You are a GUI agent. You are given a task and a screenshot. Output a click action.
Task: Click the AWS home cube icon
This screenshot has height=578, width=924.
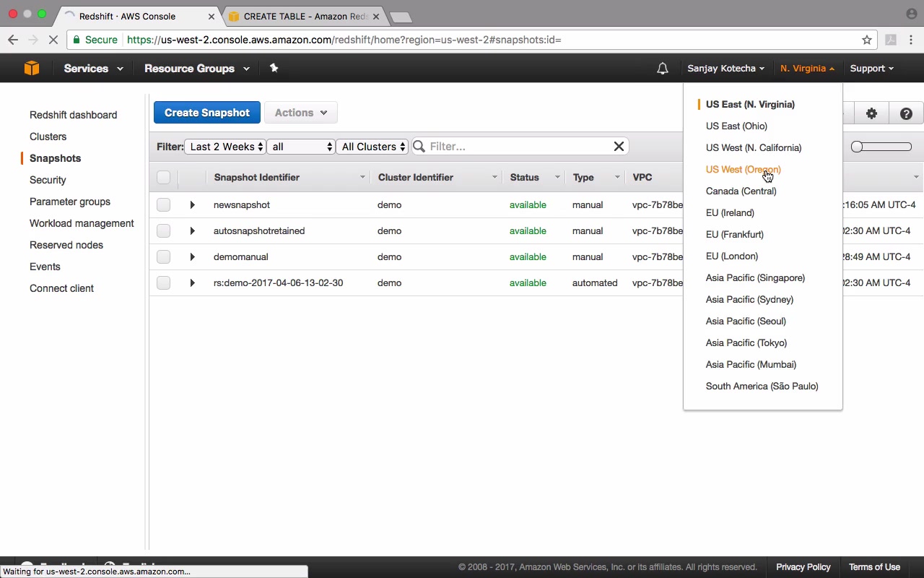32,68
